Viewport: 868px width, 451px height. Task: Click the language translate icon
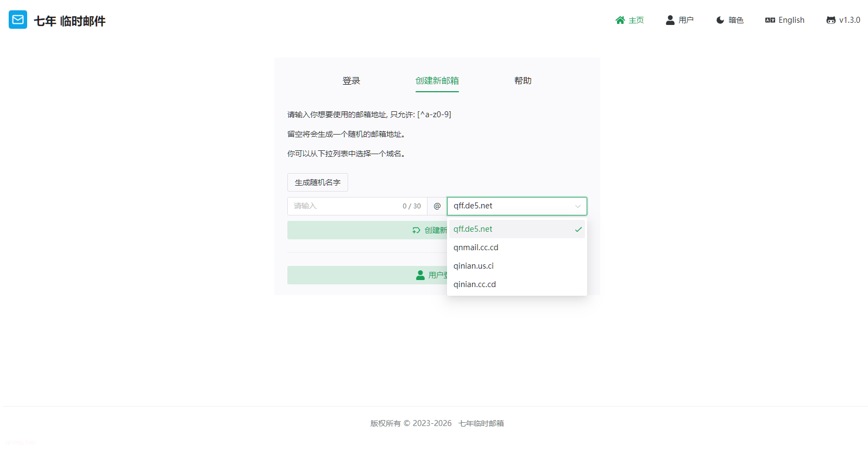click(770, 20)
